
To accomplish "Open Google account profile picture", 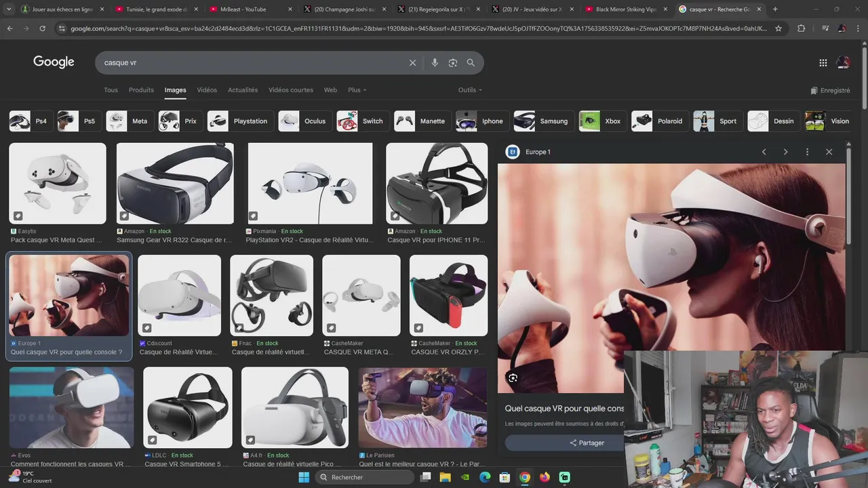I will [x=843, y=62].
